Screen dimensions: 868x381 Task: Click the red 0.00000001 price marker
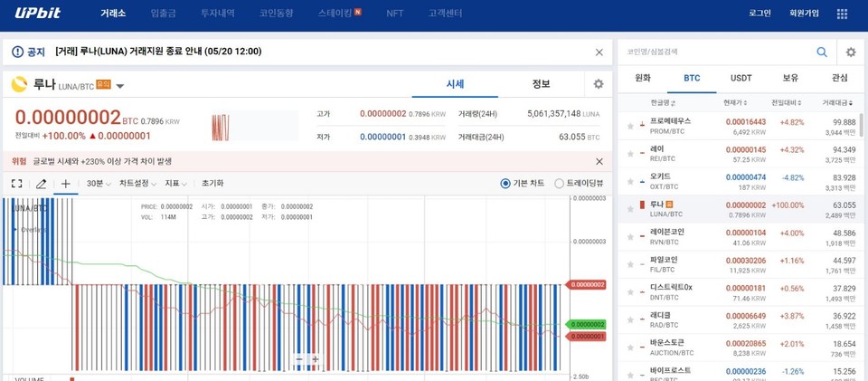click(586, 336)
